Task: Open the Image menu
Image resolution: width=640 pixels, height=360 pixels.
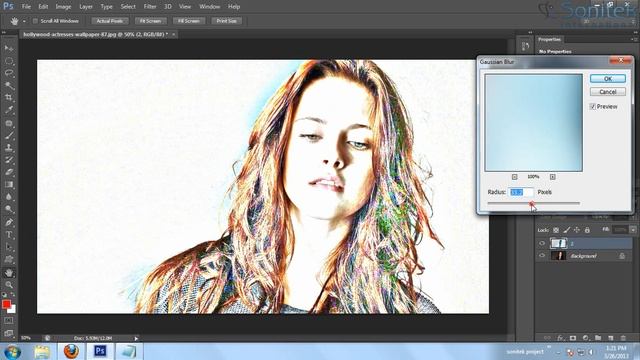Action: click(x=63, y=7)
